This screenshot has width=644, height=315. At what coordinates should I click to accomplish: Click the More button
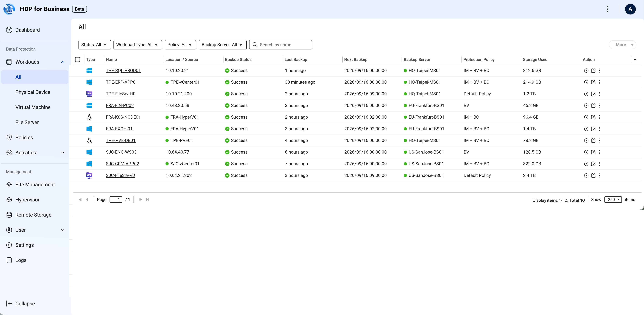click(x=622, y=45)
